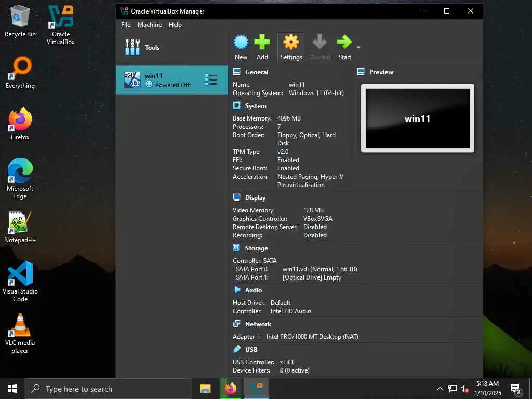Click 'Intel PRO/1000 MT Desktop (NAT)' adapter text

coord(312,337)
